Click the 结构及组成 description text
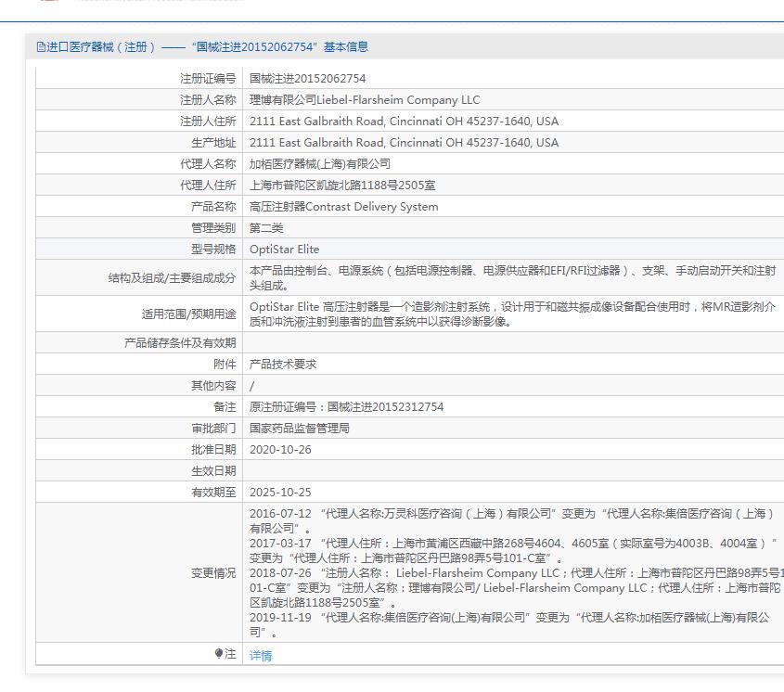The image size is (784, 692). 512,278
